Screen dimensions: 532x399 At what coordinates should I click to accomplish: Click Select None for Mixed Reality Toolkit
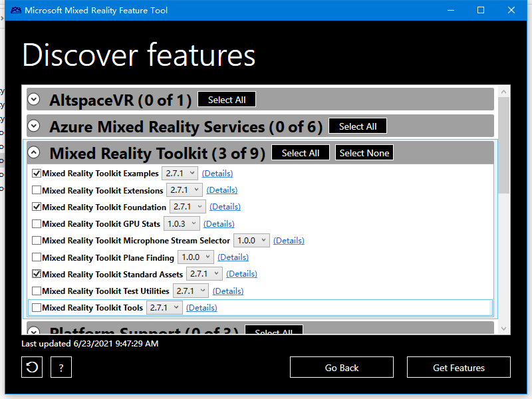click(x=364, y=153)
